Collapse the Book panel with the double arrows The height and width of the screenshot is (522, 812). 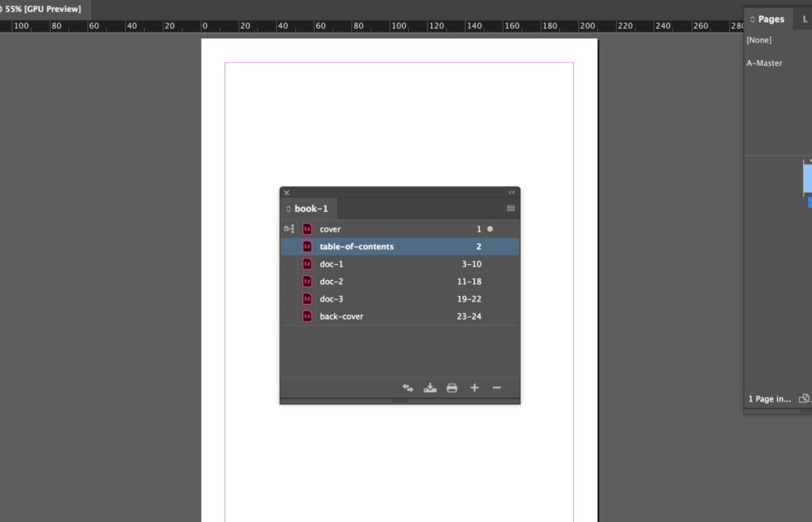point(511,192)
